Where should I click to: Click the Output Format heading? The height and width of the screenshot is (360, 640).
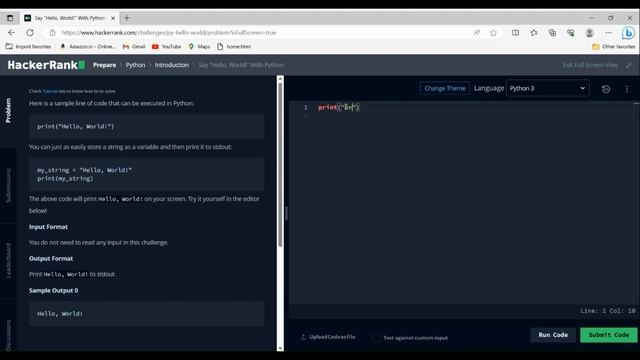[51, 258]
